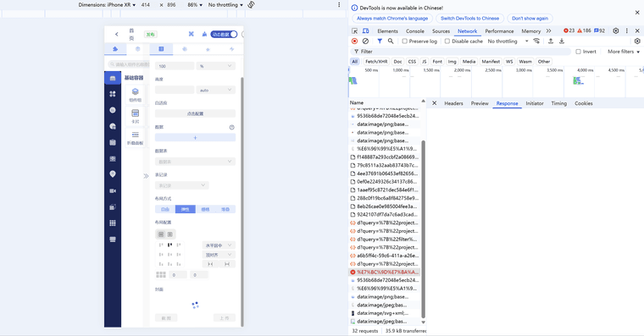Switch to the Elements tab
Screen dimensions: 644x336
tap(388, 31)
